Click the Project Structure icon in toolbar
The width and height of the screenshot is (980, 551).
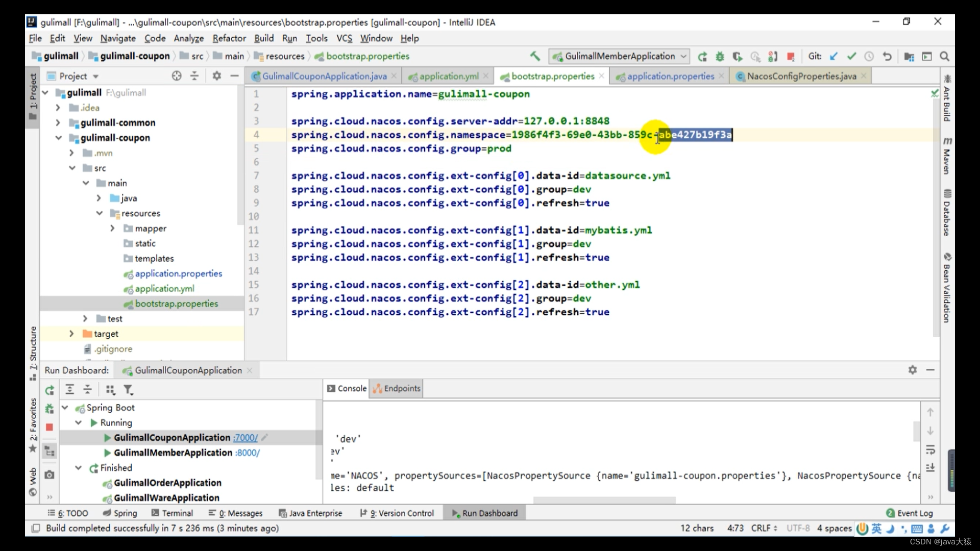point(909,57)
